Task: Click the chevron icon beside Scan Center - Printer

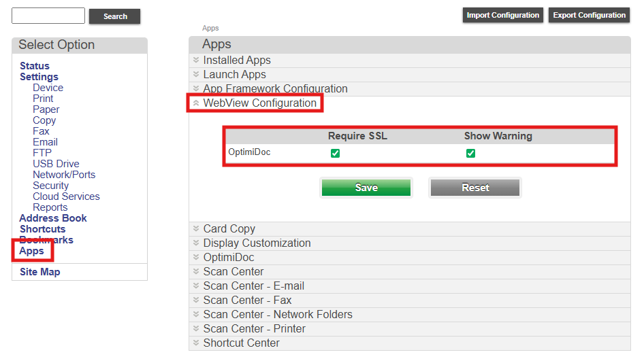Action: (196, 329)
